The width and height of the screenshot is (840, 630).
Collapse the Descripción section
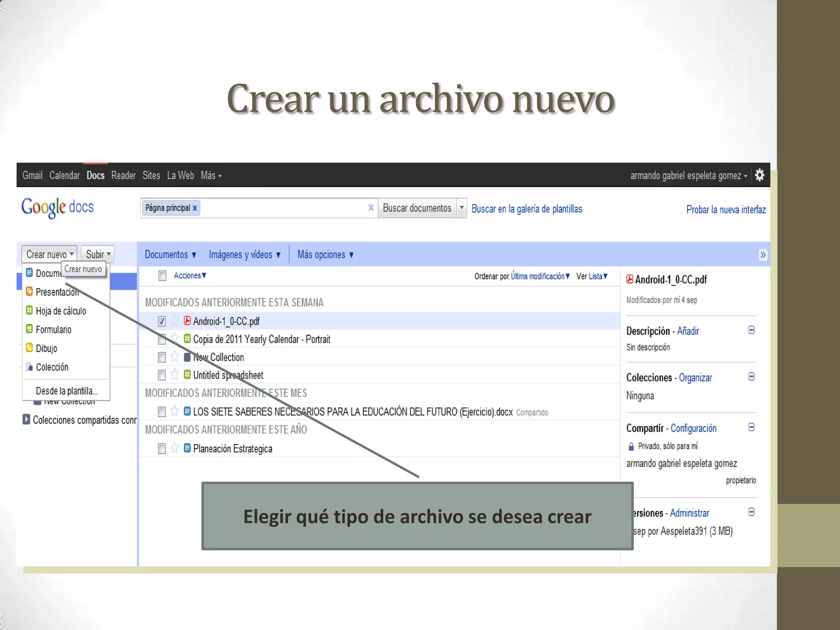[x=751, y=330]
